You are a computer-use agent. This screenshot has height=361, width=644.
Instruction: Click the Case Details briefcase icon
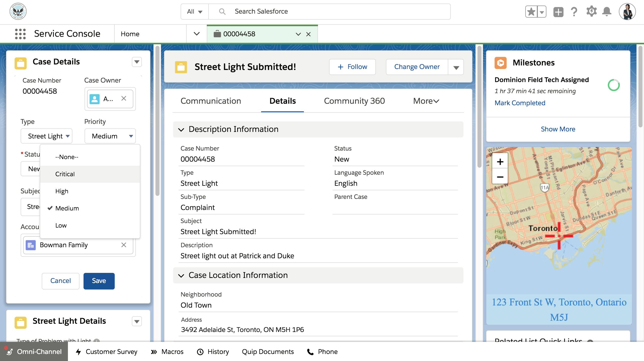coord(21,63)
